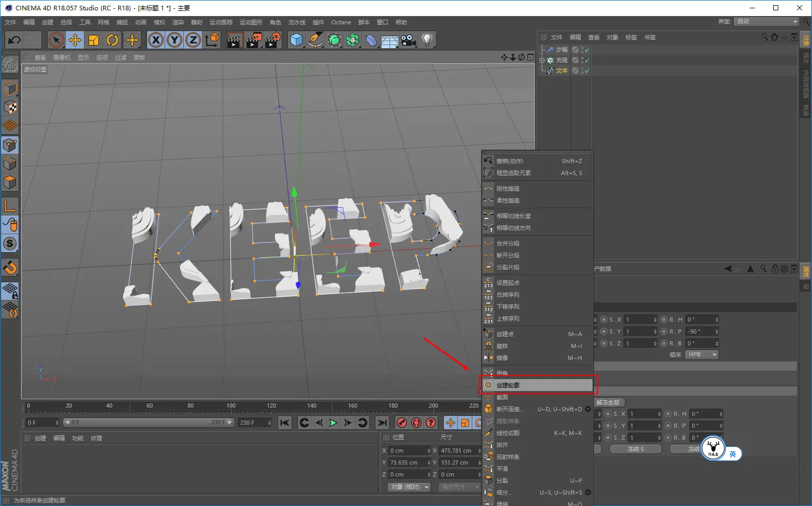Add a Cube primitive object
This screenshot has width=812, height=506.
click(296, 40)
